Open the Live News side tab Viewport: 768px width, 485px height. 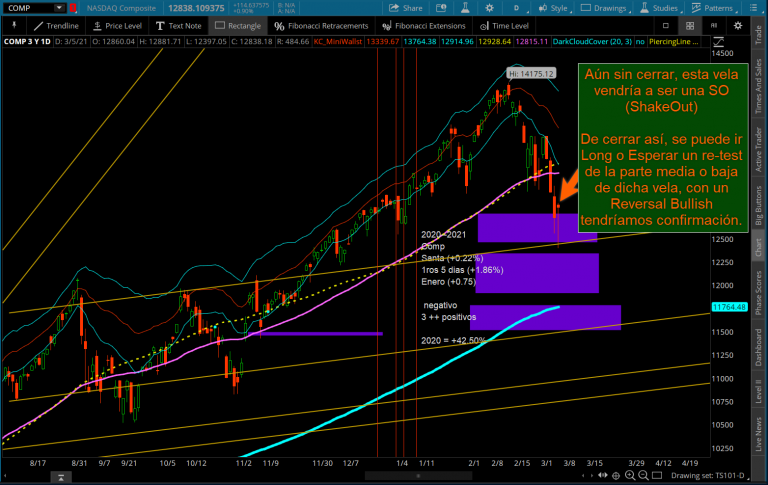(x=759, y=434)
